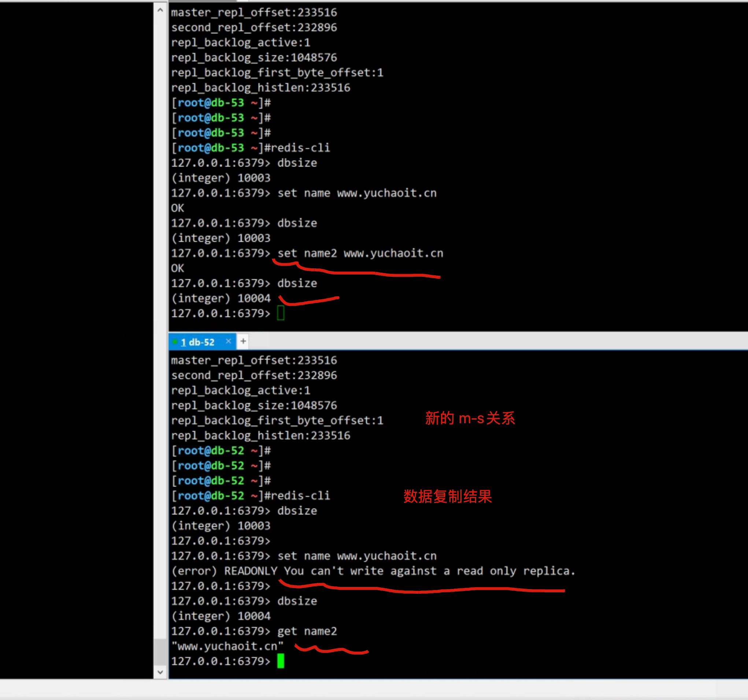Image resolution: width=748 pixels, height=700 pixels.
Task: Click the solid green cursor in the db-52 terminal
Action: click(280, 661)
